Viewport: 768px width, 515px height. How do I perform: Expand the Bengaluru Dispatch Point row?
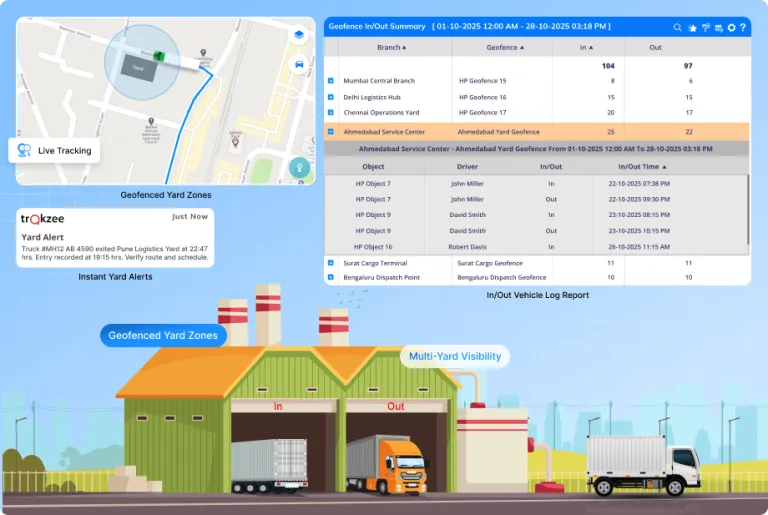pos(331,277)
